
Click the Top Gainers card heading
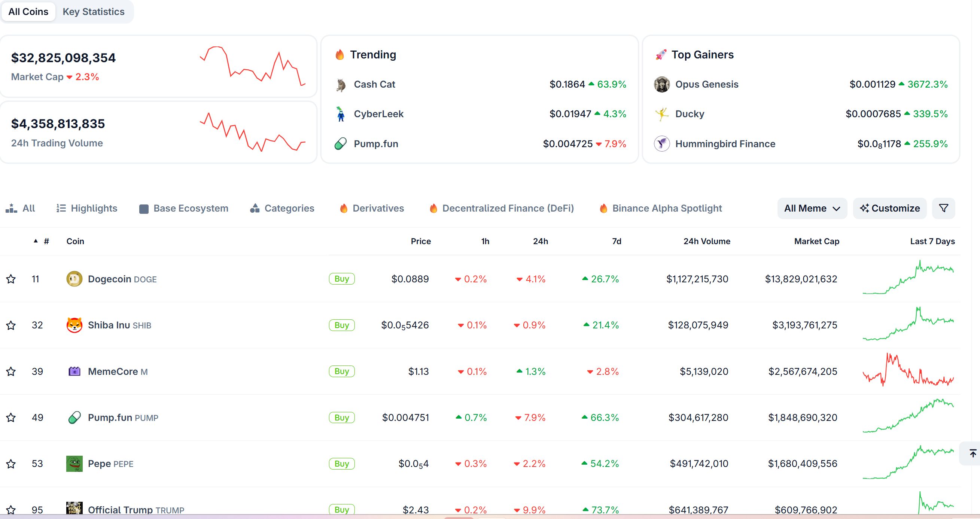click(702, 55)
